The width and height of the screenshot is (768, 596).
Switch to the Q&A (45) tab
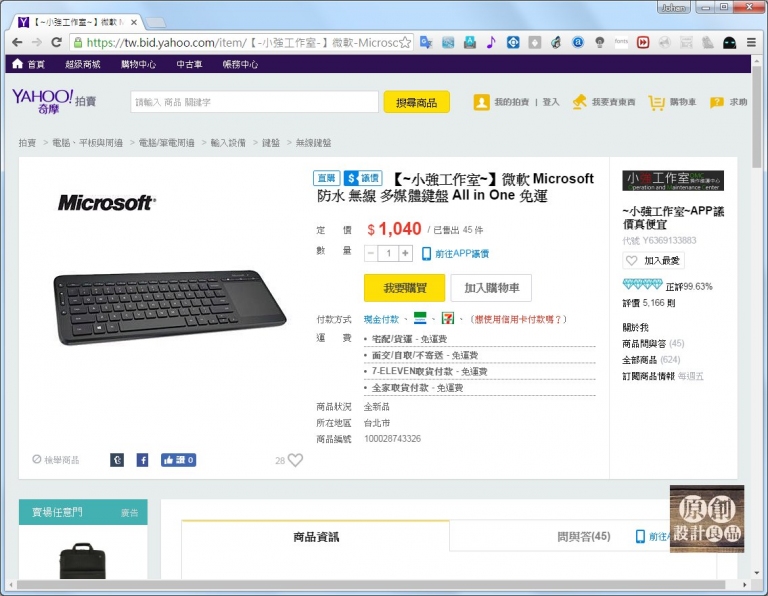pos(583,537)
